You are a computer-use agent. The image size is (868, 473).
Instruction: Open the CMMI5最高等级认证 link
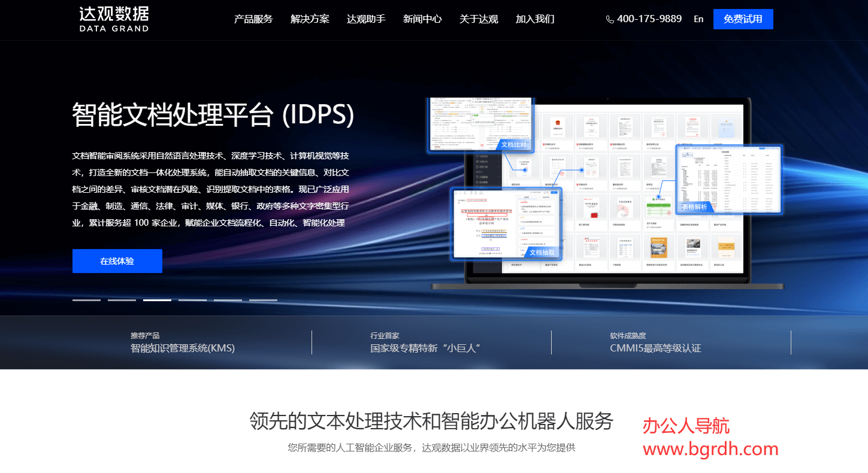click(x=655, y=348)
